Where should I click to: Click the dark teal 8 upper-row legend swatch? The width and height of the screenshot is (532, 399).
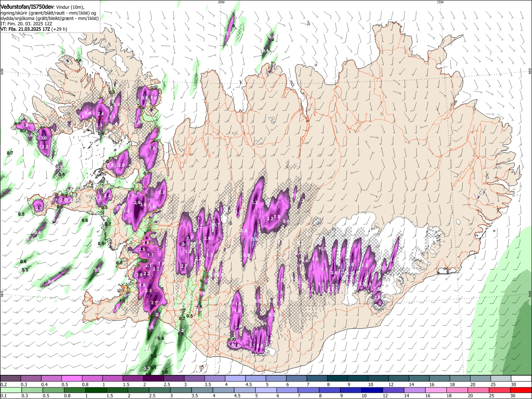coord(337,379)
